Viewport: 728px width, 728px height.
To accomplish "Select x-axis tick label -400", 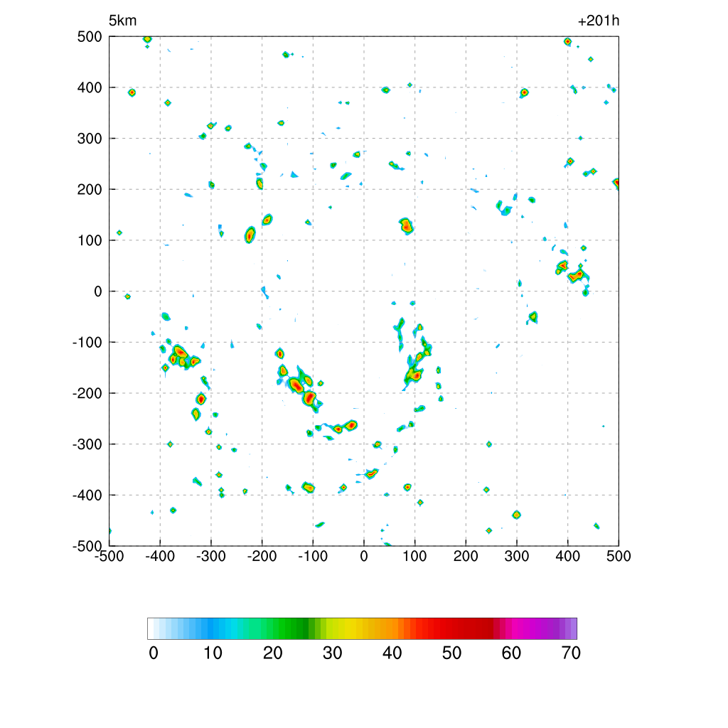I will click(x=160, y=556).
